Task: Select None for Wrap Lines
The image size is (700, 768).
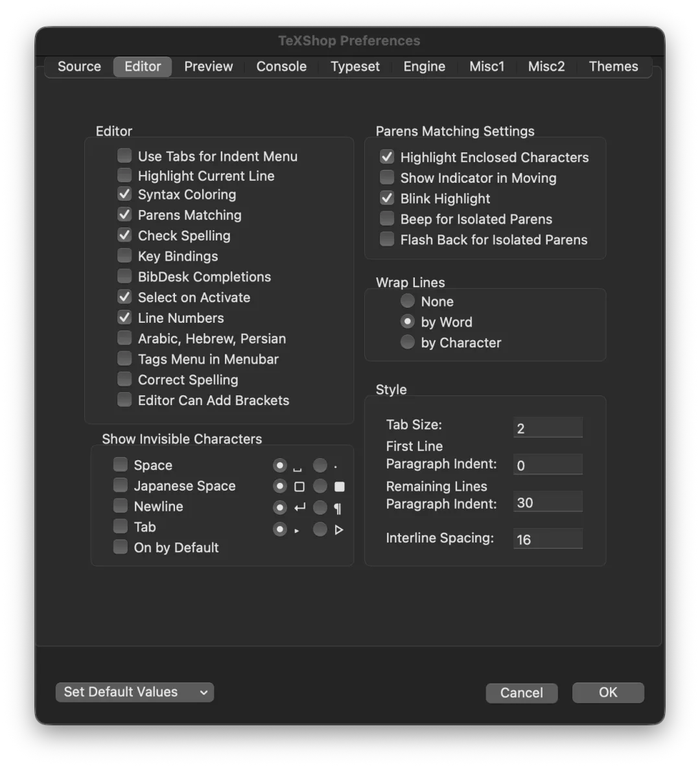Action: tap(407, 301)
